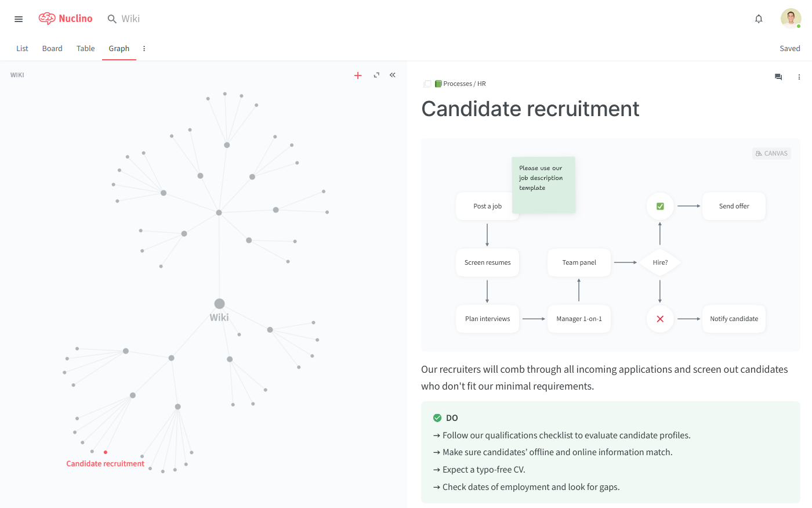Open the comments icon on the document
The height and width of the screenshot is (508, 812).
tap(778, 77)
